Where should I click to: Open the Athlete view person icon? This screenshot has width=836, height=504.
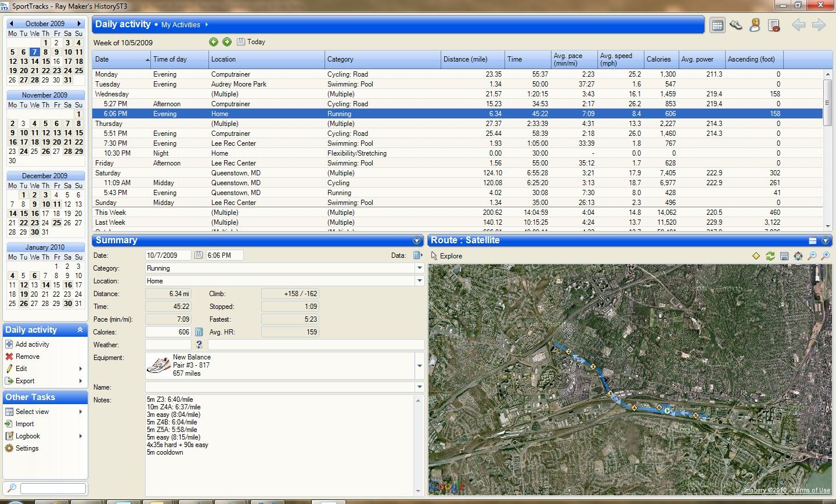click(755, 25)
